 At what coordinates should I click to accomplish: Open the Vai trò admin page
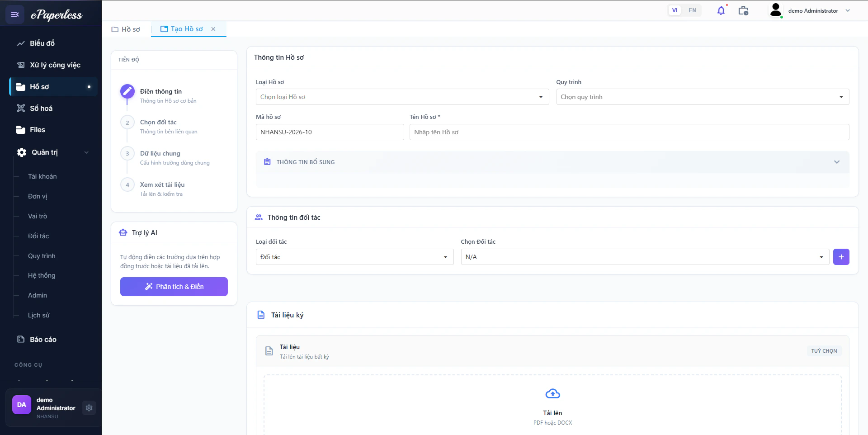[x=38, y=216]
